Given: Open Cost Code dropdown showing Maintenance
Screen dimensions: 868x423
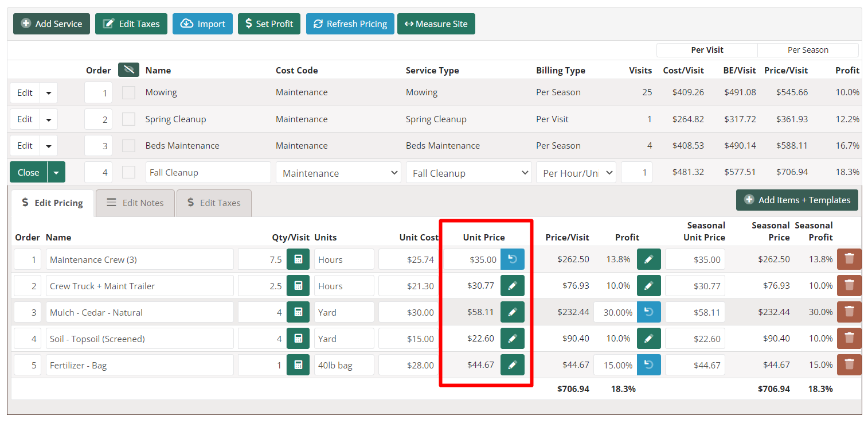Looking at the screenshot, I should (338, 172).
